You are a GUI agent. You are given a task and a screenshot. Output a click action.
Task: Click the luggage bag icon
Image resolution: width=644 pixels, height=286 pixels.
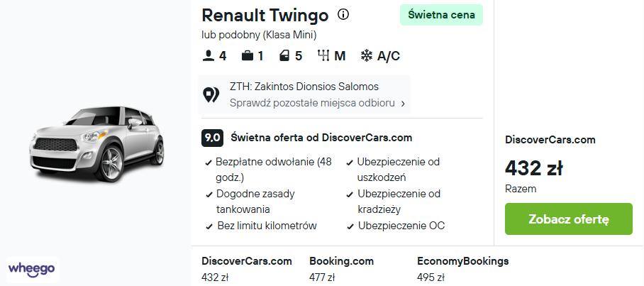click(x=248, y=55)
